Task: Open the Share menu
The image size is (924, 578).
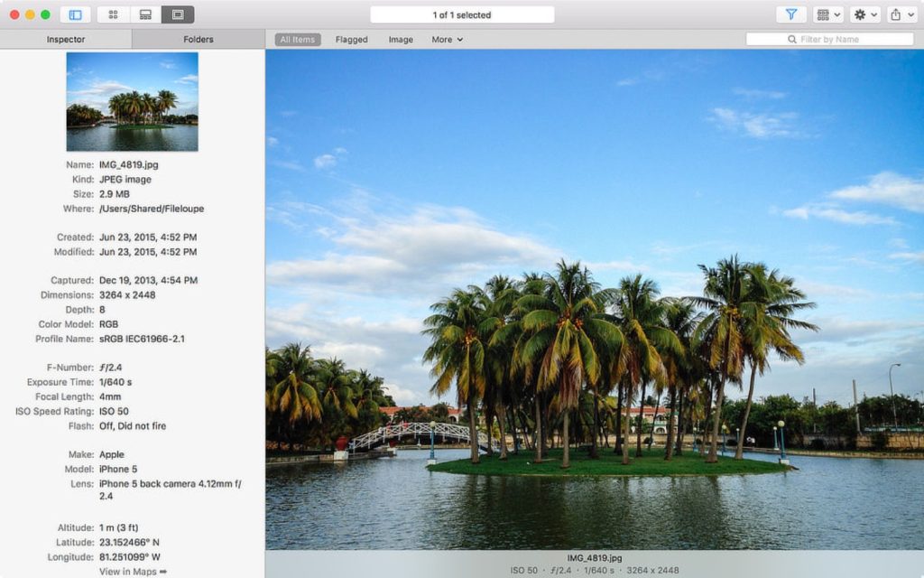Action: (900, 14)
